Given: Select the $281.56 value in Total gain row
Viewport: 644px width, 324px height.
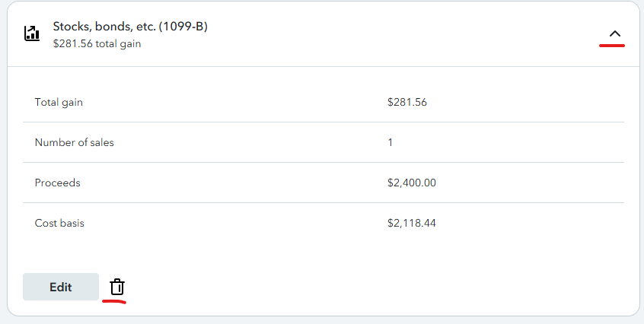Looking at the screenshot, I should coord(406,102).
